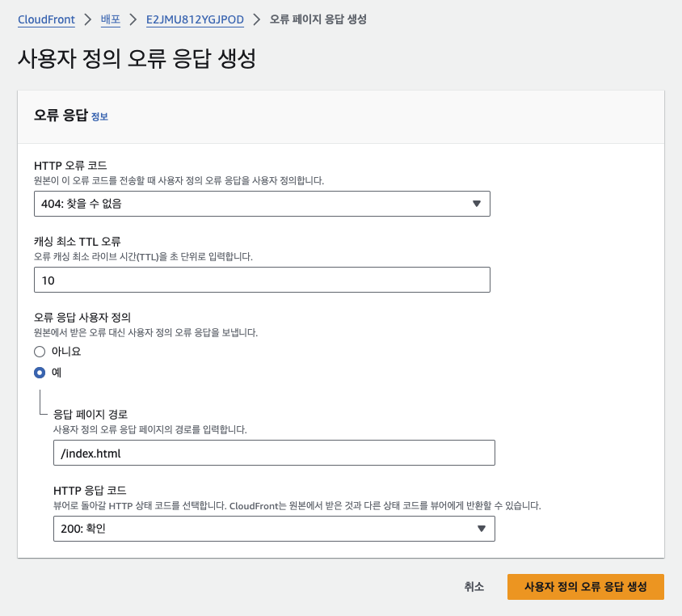Expand the HTTP 오류 코드 dropdown arrow
Image resolution: width=682 pixels, height=616 pixels.
(477, 204)
